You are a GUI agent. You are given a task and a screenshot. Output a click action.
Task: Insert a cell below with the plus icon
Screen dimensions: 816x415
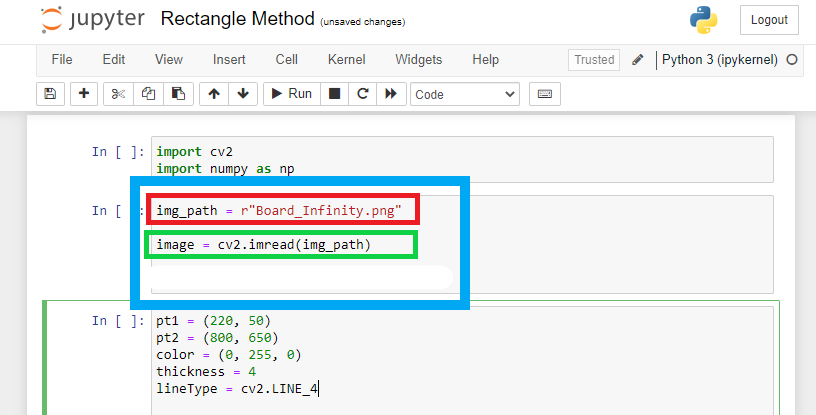(x=84, y=94)
